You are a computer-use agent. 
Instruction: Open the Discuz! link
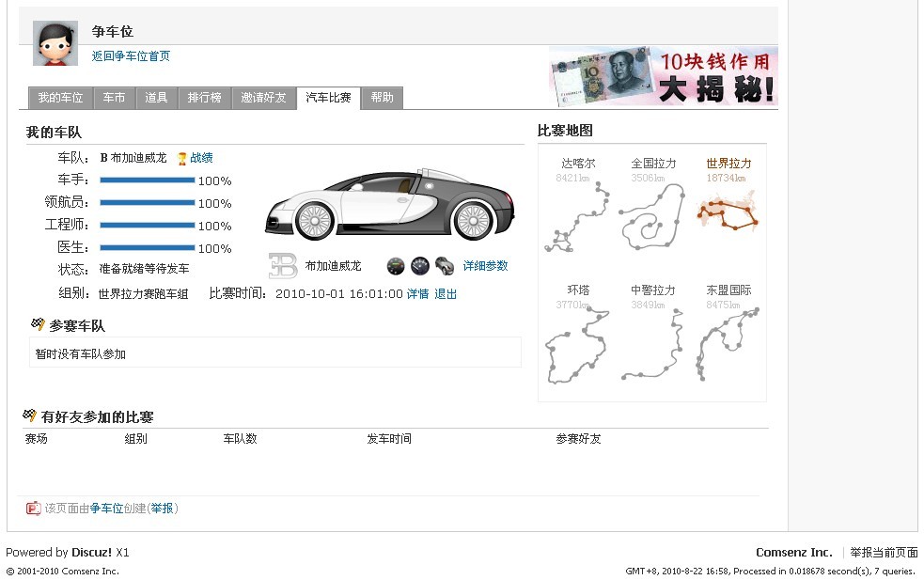[x=91, y=553]
